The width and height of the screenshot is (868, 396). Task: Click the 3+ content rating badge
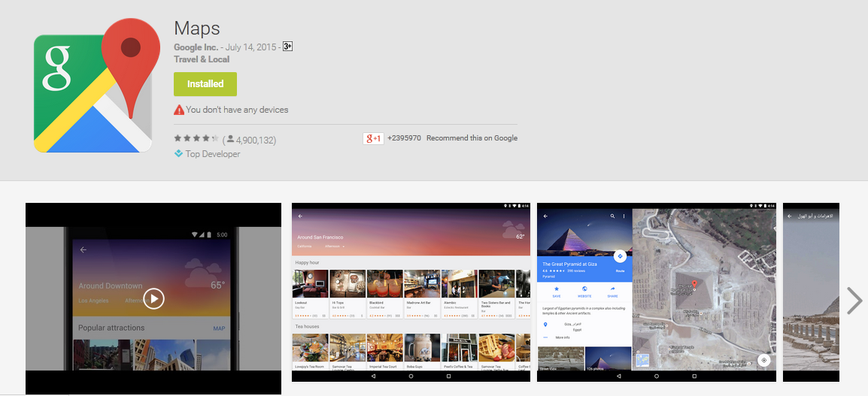pyautogui.click(x=287, y=47)
